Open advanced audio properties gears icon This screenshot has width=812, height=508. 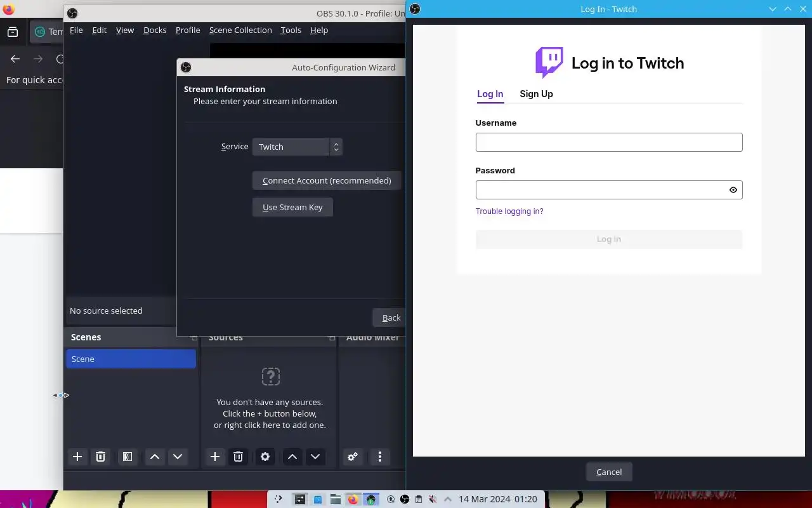pyautogui.click(x=353, y=457)
